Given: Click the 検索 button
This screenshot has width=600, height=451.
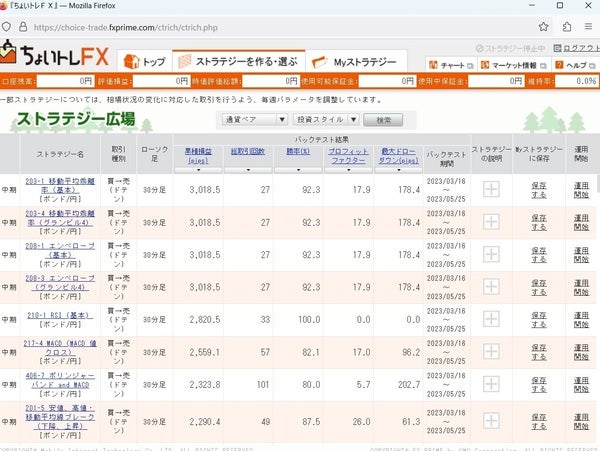Looking at the screenshot, I should [x=383, y=120].
